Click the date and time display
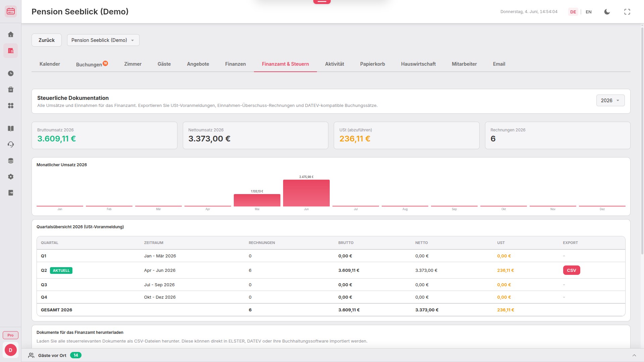Viewport: 644px width, 362px height. (529, 12)
